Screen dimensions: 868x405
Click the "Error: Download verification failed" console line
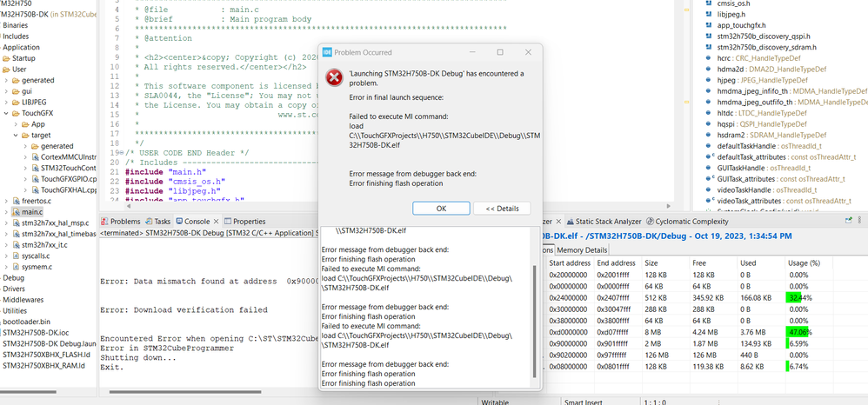[x=184, y=310]
